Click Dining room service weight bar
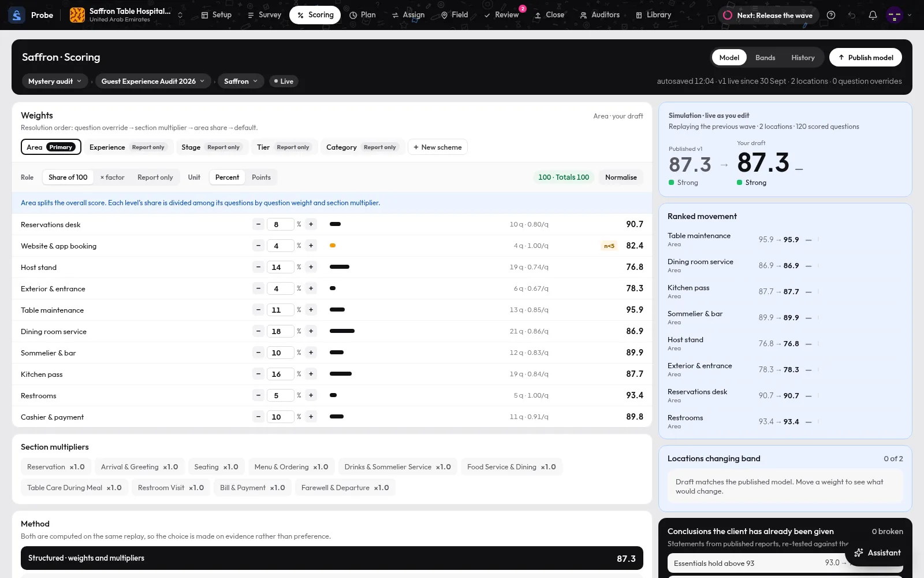Viewport: 924px width, 578px height. [x=342, y=331]
